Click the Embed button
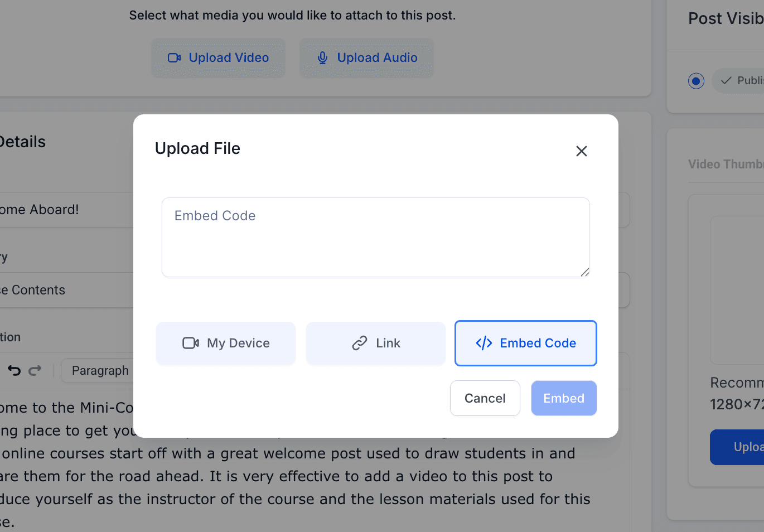Image resolution: width=764 pixels, height=532 pixels. pyautogui.click(x=564, y=398)
